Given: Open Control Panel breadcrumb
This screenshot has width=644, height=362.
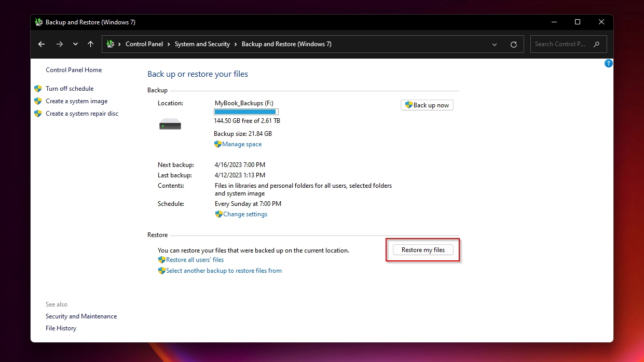Looking at the screenshot, I should [144, 44].
